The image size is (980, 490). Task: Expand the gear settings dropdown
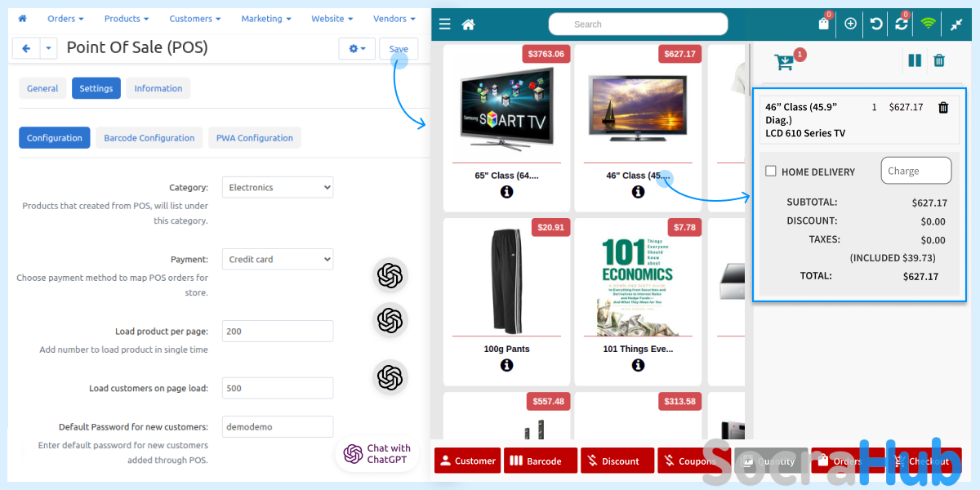click(x=357, y=49)
